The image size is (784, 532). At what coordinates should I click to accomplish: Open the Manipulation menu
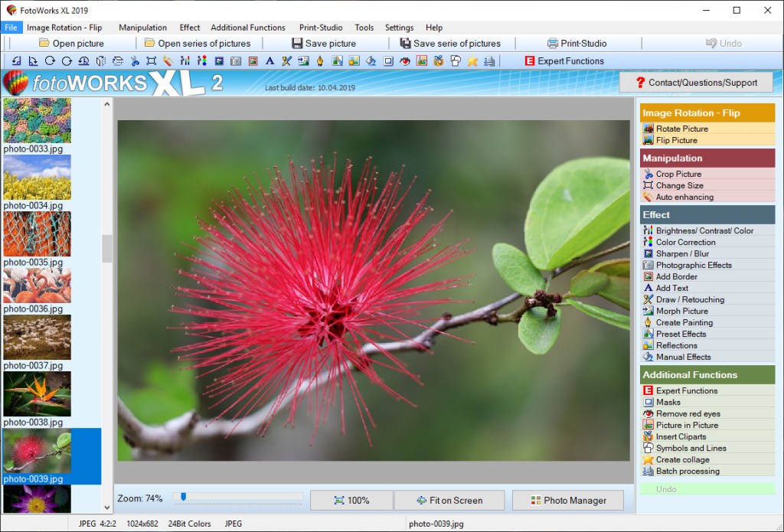click(142, 27)
